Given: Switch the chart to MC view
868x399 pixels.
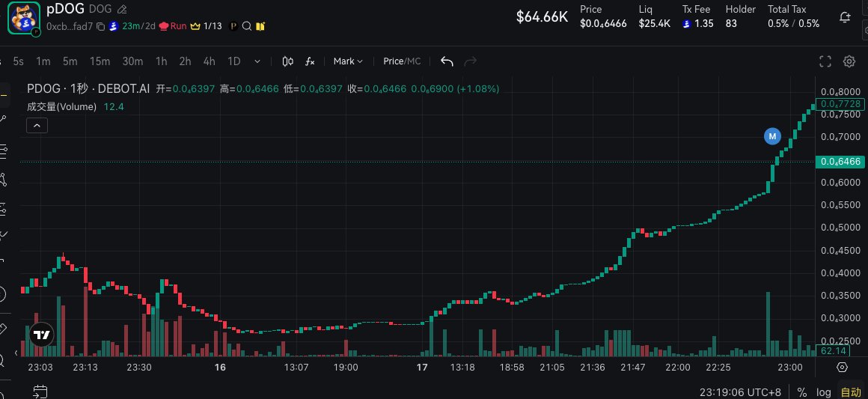Looking at the screenshot, I should tap(414, 61).
